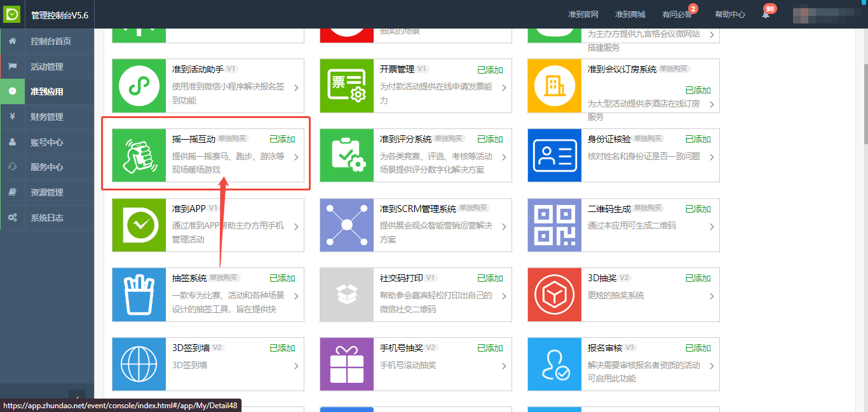Open the 开票管理 invoice icon

[346, 86]
